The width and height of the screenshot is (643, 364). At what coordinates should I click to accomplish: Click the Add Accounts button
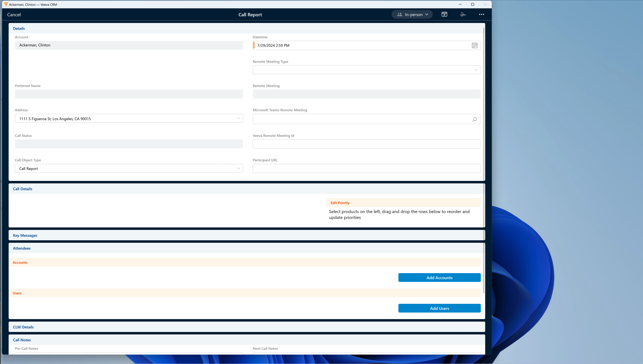439,278
